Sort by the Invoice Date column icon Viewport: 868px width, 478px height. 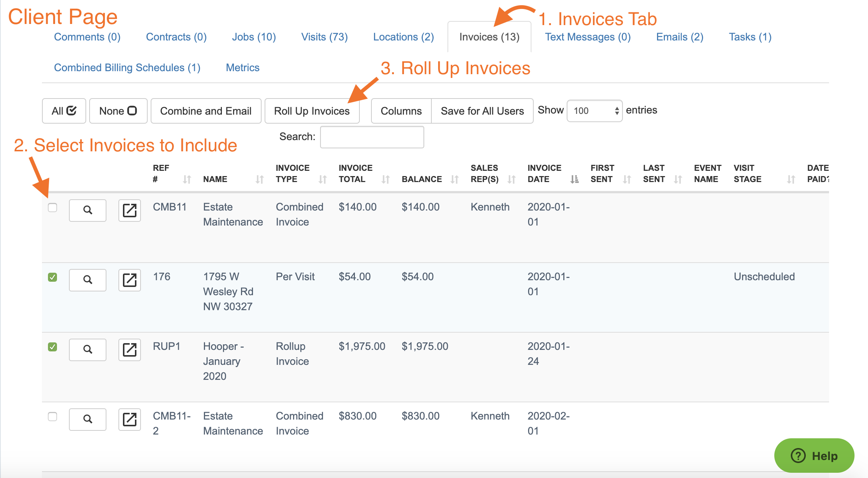coord(574,179)
